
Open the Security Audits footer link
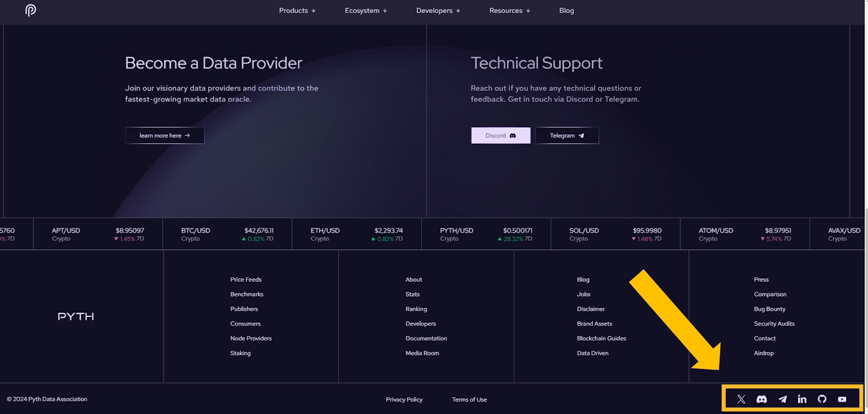click(x=774, y=324)
